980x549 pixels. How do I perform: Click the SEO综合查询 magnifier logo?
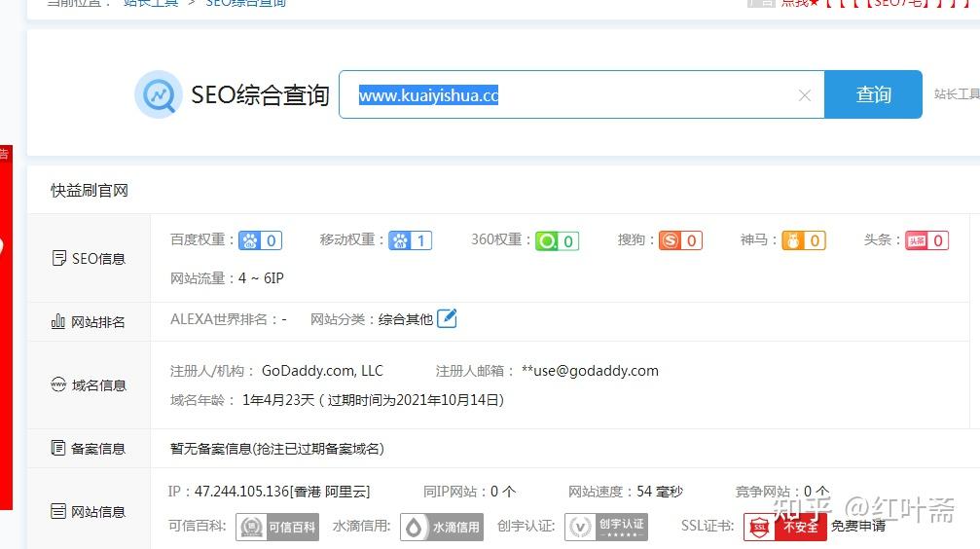pyautogui.click(x=158, y=94)
